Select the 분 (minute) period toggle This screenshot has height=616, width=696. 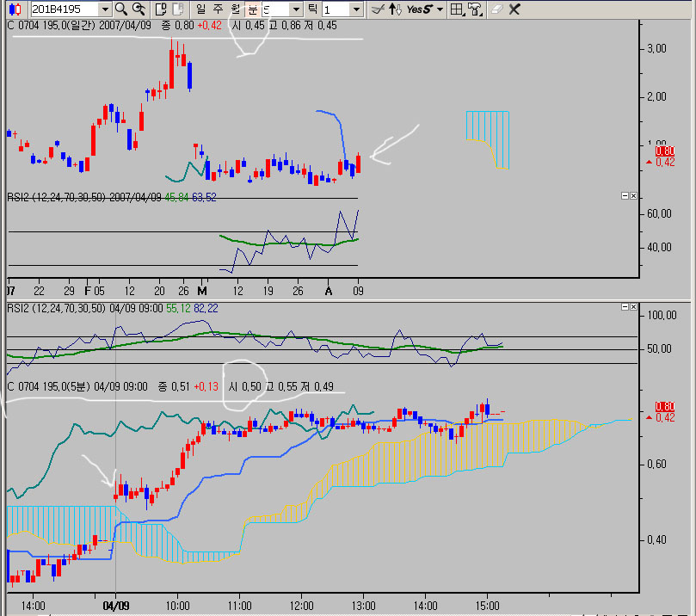click(x=251, y=9)
